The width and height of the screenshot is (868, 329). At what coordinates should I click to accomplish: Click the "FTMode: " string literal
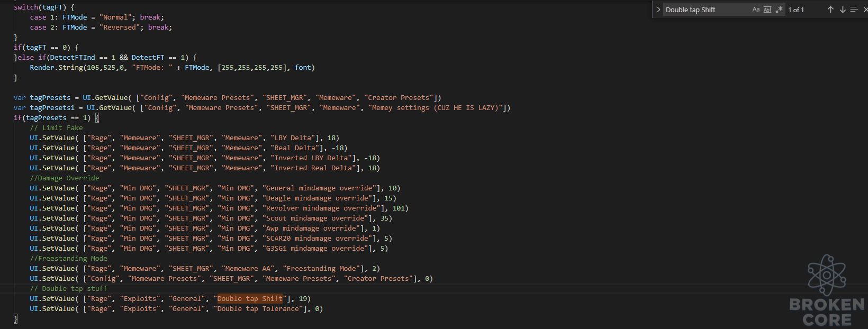(152, 68)
